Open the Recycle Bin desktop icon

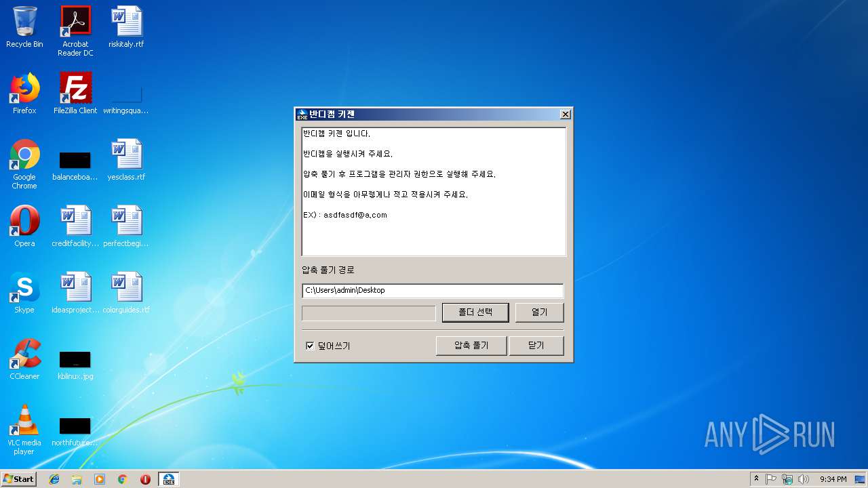tap(24, 27)
